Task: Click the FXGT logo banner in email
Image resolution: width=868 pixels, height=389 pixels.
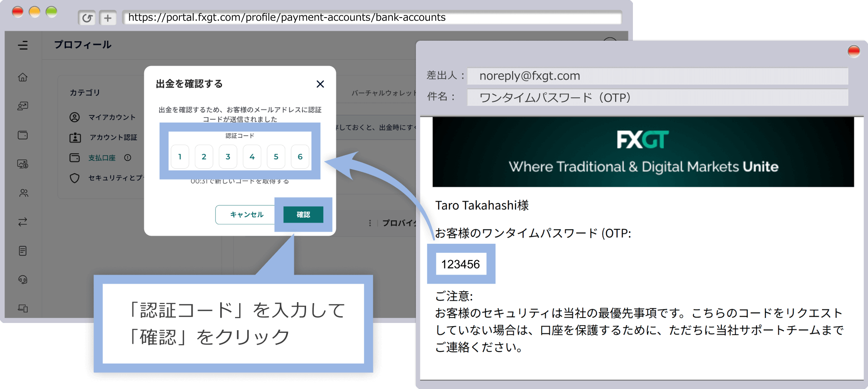Action: 643,152
